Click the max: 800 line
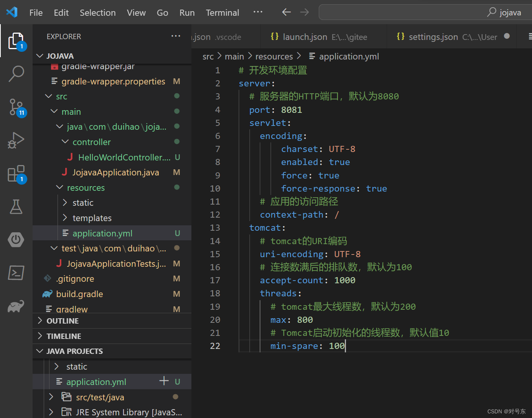Screen dimensions: 532x418 point(292,320)
